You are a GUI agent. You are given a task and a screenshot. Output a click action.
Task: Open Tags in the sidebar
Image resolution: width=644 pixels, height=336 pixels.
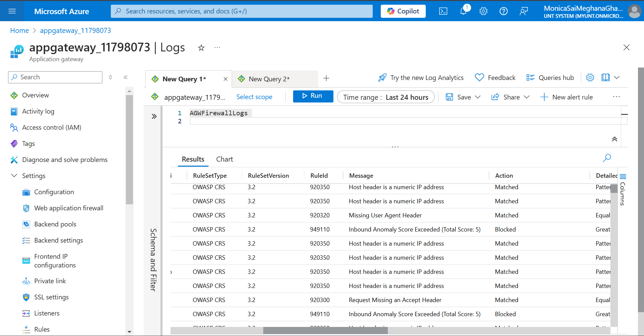(x=28, y=144)
